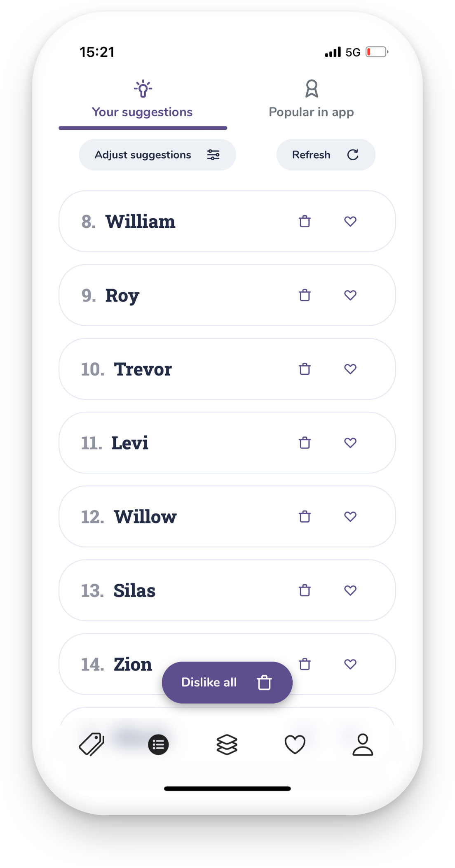Remove Trevor using its trash icon
455x868 pixels.
(x=305, y=369)
